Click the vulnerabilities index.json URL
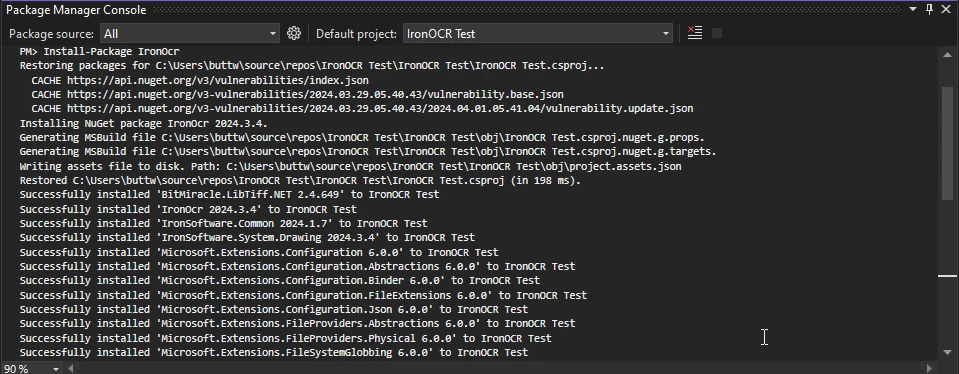Viewport: 959px width, 374px height. (218, 80)
